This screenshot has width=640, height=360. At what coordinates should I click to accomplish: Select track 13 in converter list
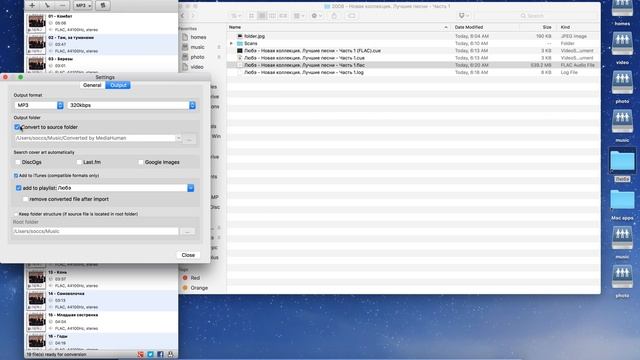coord(102,279)
